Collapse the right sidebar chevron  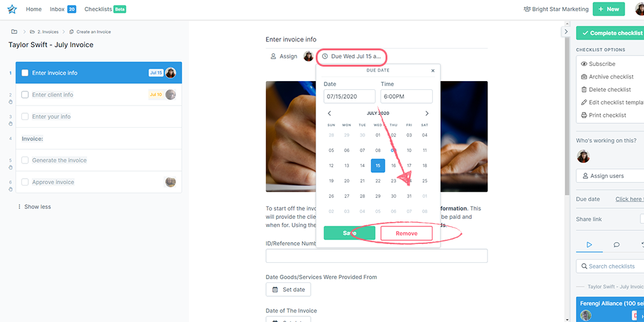(x=566, y=31)
